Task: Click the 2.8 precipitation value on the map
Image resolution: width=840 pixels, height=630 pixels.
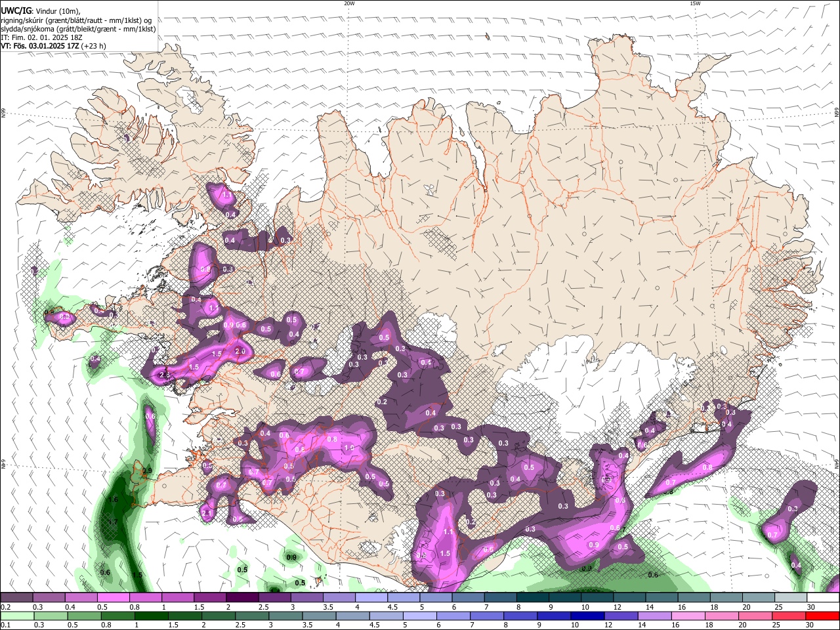Action: [x=165, y=375]
